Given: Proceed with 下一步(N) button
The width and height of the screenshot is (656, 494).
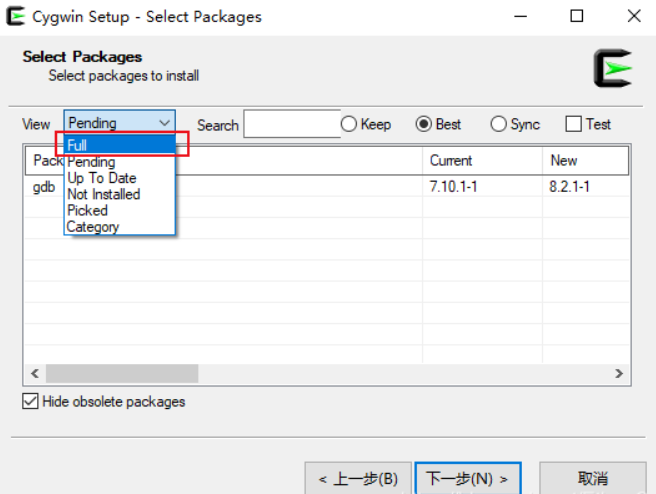Looking at the screenshot, I should click(468, 478).
